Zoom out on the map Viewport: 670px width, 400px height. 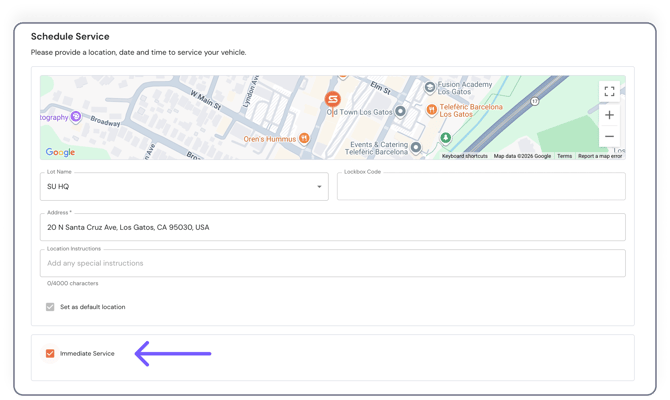click(609, 136)
